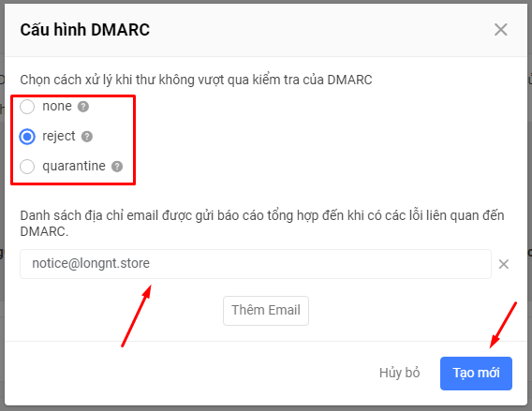Click the 'none' option label text

click(x=57, y=107)
